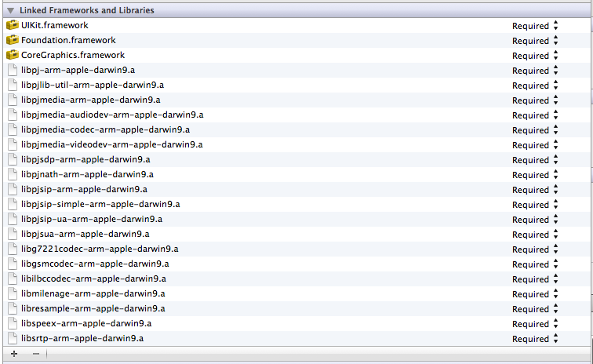Click the file icon of libmilenage-arm-apple-darwin9.a
The image size is (593, 364).
(13, 293)
